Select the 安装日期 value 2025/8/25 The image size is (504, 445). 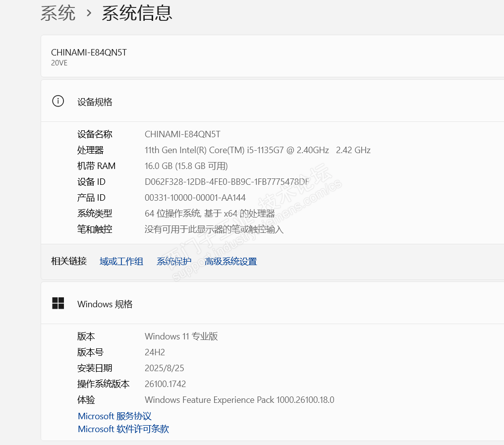point(164,368)
